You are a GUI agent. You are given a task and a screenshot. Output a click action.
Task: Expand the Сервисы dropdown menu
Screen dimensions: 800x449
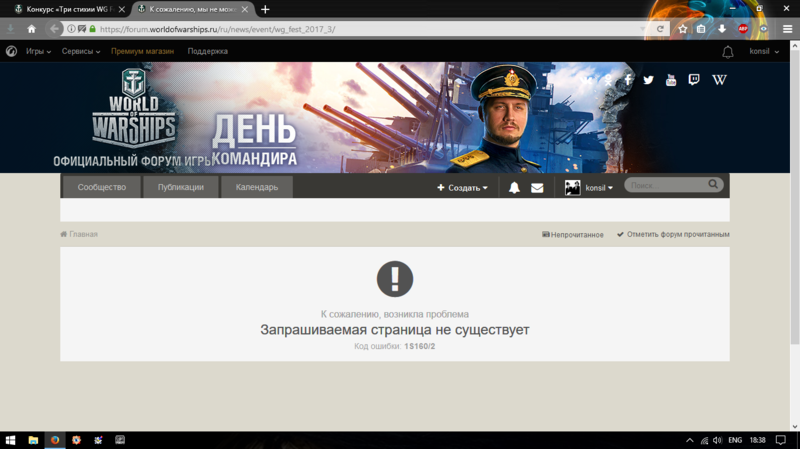tap(81, 51)
